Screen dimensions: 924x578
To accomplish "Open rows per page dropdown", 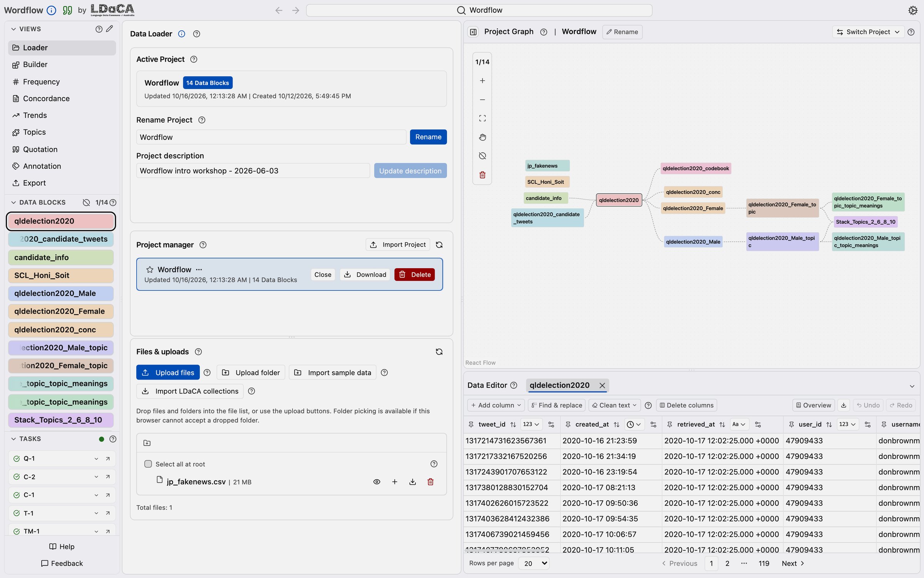I will [534, 563].
